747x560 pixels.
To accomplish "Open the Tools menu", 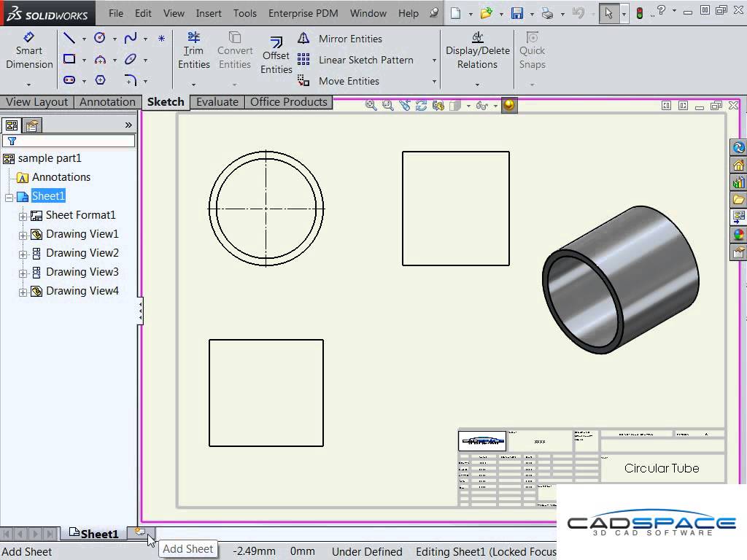I will [x=244, y=12].
